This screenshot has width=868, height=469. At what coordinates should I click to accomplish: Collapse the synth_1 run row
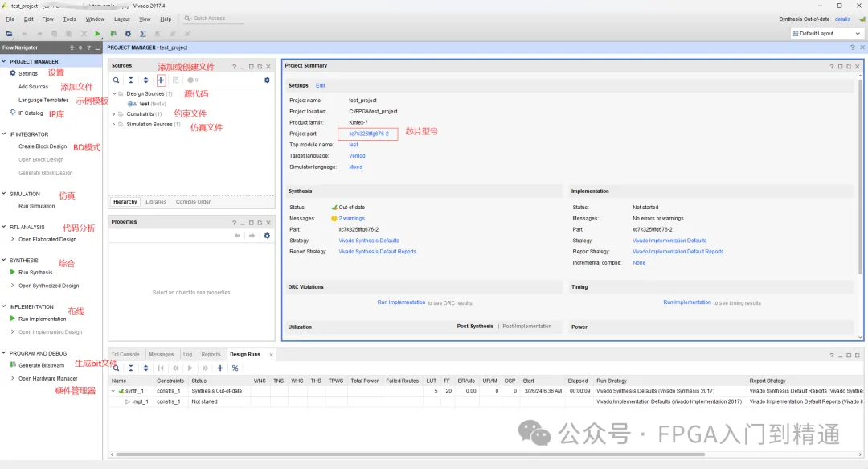(113, 391)
